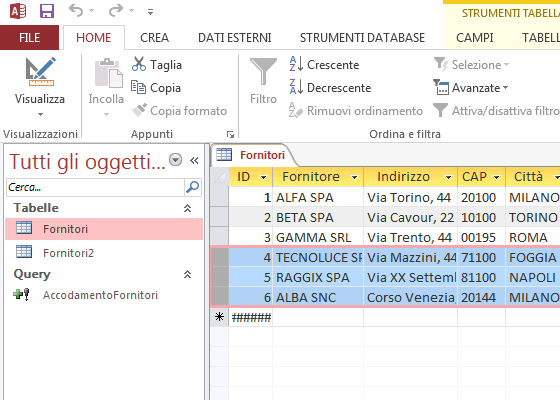560x400 pixels.
Task: Expand the Visualizza dropdown arrow
Action: (x=40, y=115)
